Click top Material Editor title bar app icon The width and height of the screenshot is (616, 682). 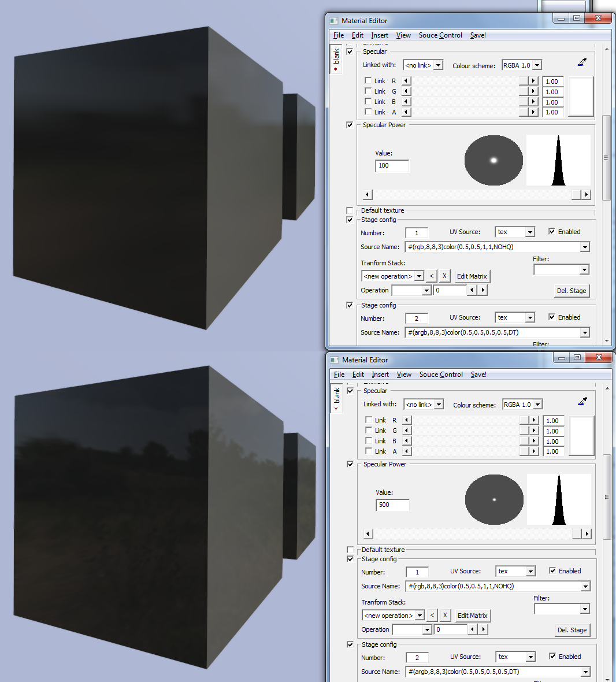point(334,21)
